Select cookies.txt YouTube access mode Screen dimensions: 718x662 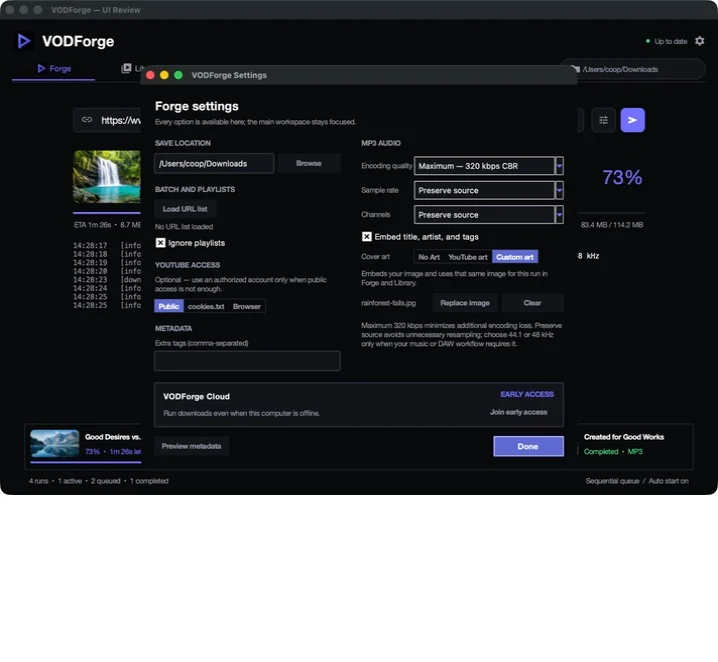tap(206, 306)
